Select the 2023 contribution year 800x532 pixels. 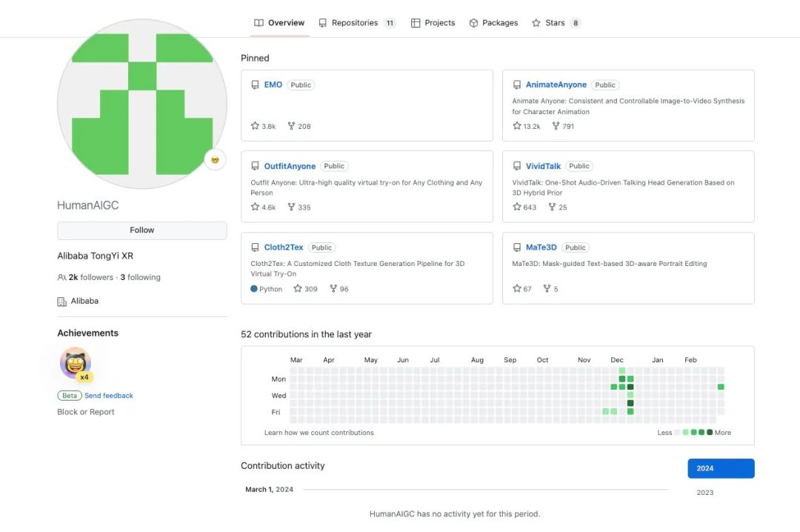[x=705, y=493]
